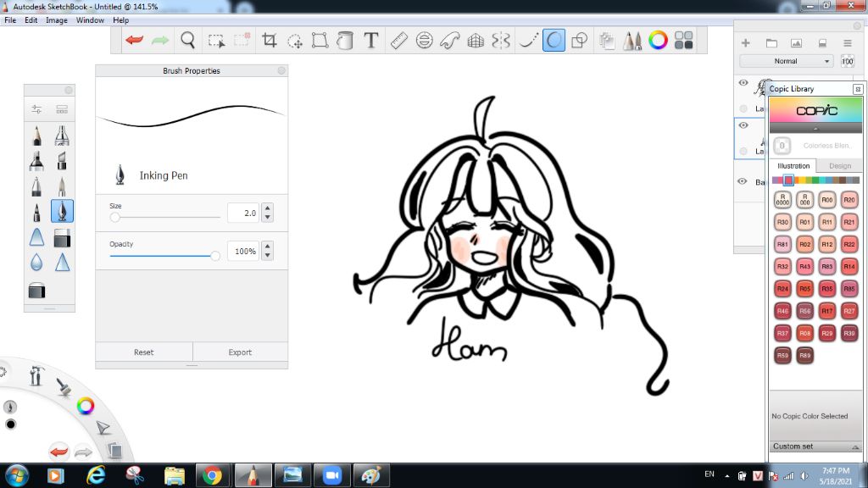Open the layer menu hamburger icon

tap(848, 42)
